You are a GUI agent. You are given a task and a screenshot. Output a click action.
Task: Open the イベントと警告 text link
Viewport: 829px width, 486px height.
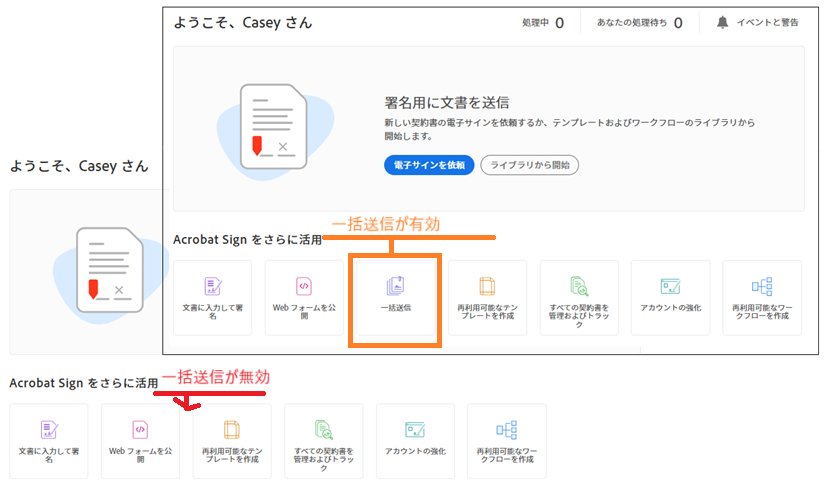pyautogui.click(x=768, y=22)
